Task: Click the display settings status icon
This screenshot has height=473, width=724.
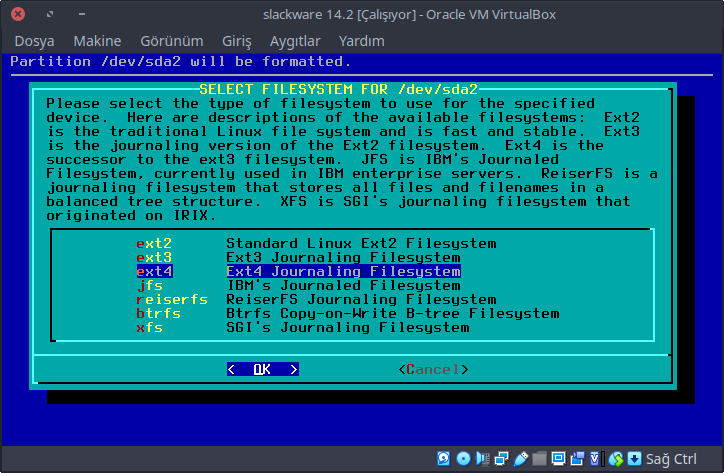Action: coord(558,459)
